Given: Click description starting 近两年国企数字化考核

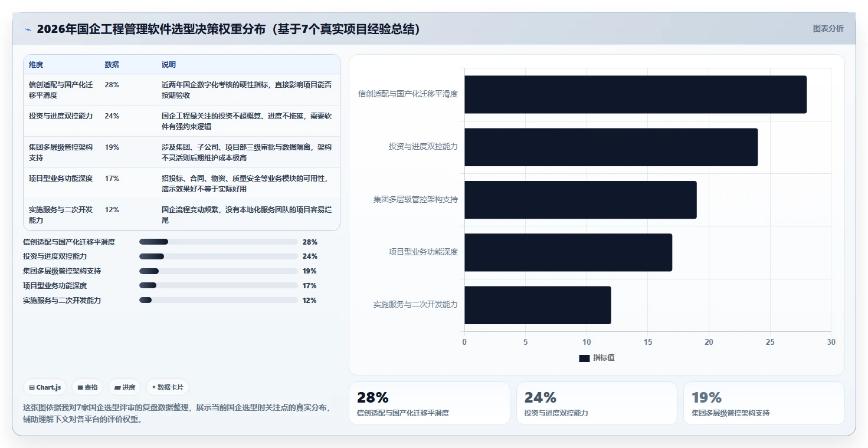Looking at the screenshot, I should pos(247,90).
